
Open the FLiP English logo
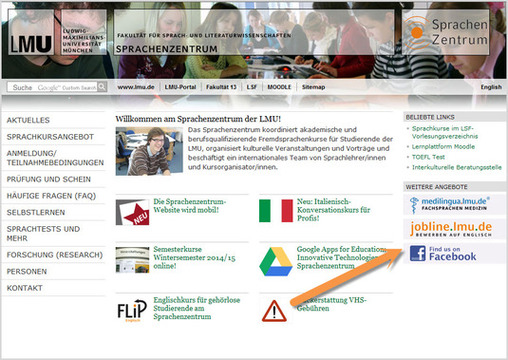coord(132,311)
